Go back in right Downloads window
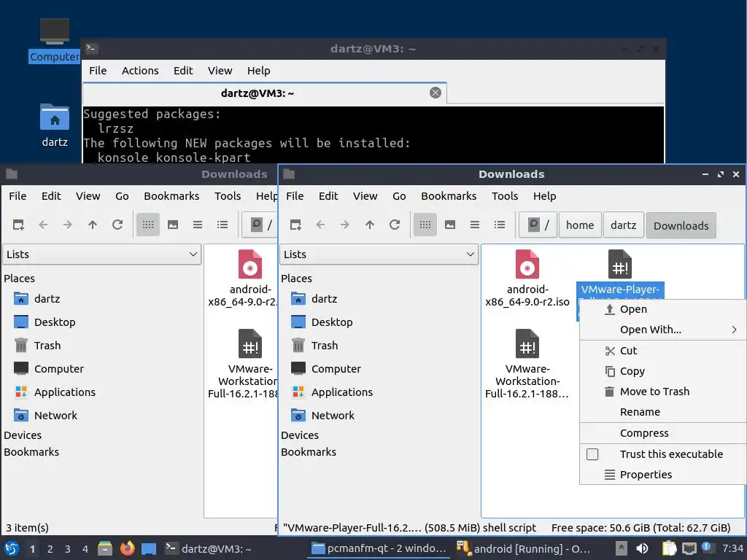 pos(320,225)
